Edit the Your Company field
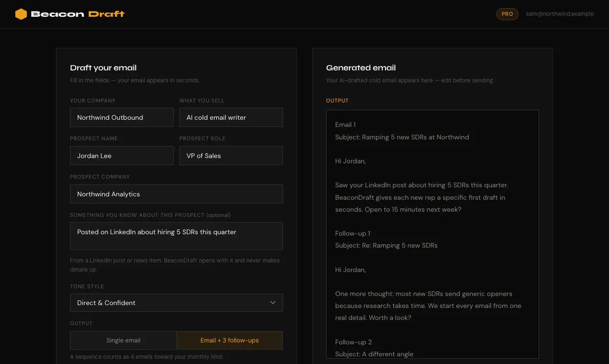609x364 pixels. [122, 117]
